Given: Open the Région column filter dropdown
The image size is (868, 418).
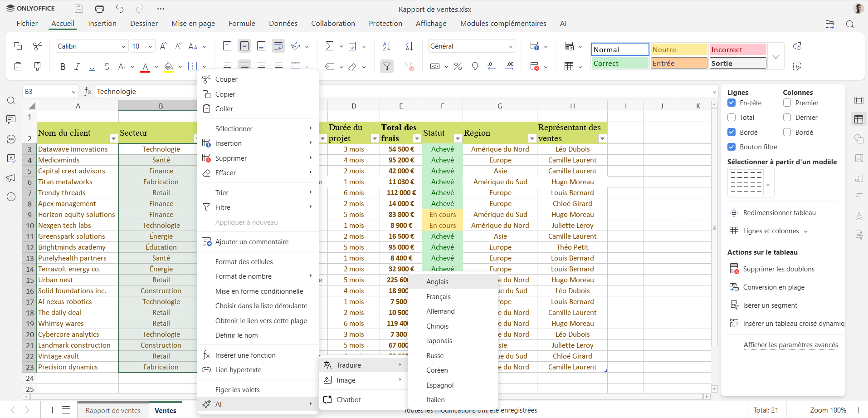Looking at the screenshot, I should tap(532, 138).
